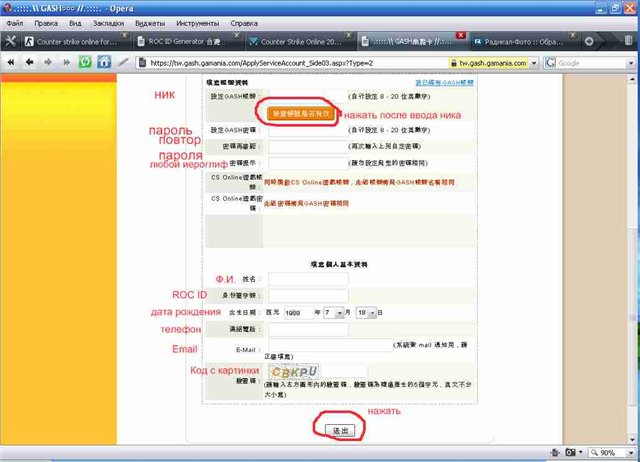Go to the Home page icon
This screenshot has height=462, width=640.
tap(104, 62)
